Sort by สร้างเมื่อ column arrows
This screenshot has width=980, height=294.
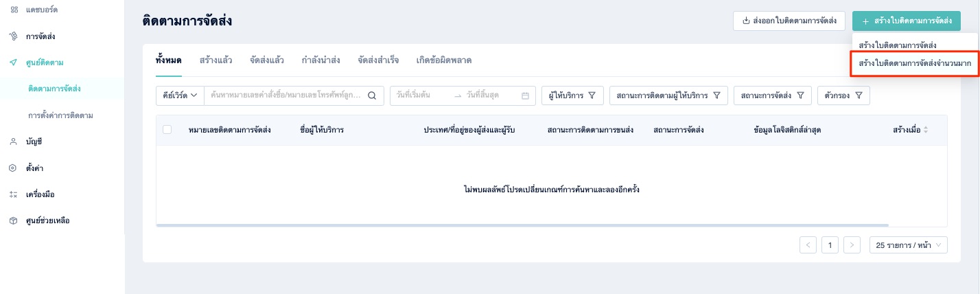(x=925, y=129)
